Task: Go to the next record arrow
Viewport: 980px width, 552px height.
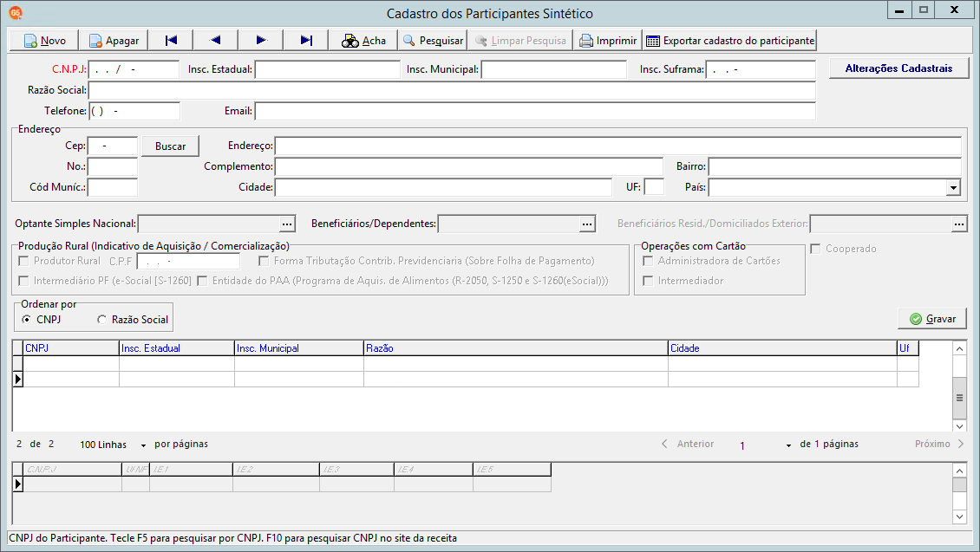Action: [x=261, y=40]
